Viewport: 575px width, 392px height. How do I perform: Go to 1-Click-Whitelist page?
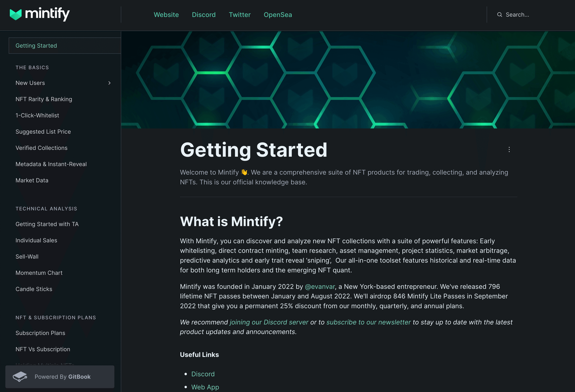(x=37, y=115)
